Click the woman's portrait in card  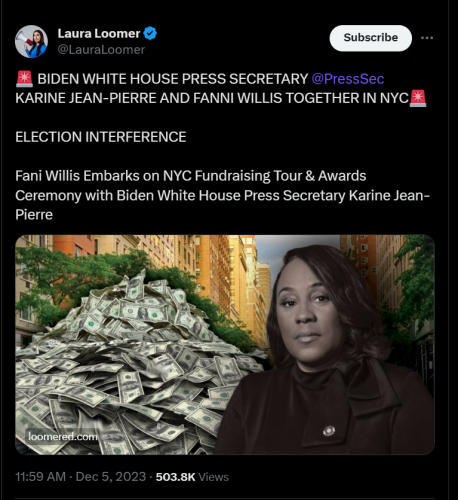(327, 350)
